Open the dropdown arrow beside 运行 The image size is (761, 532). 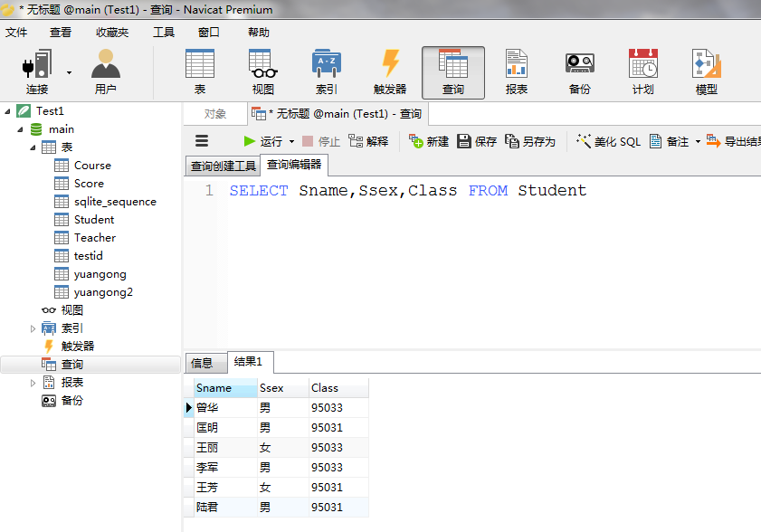(x=291, y=142)
